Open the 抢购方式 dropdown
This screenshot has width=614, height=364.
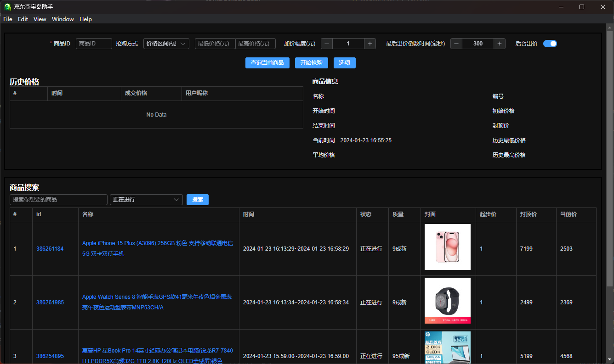(x=166, y=44)
